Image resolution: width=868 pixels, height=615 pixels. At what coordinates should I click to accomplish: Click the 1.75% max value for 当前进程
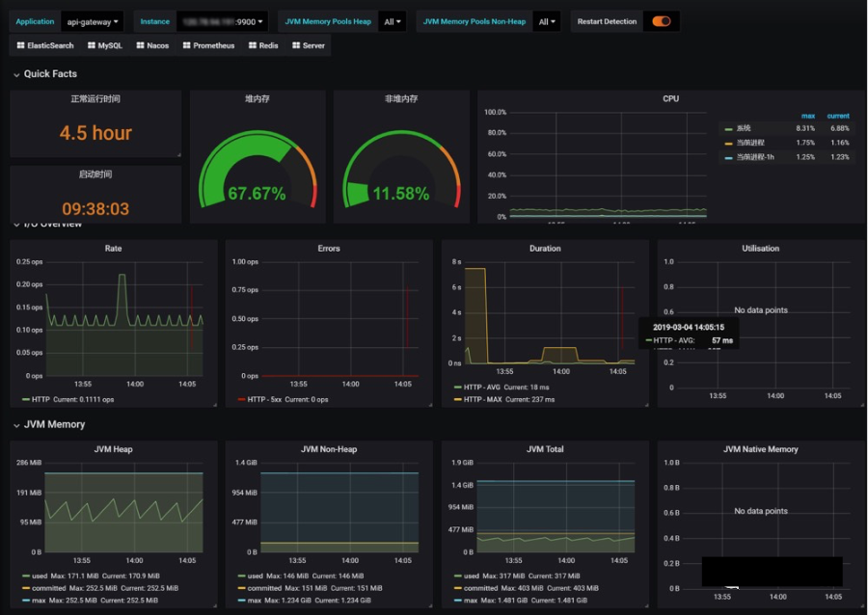[805, 143]
